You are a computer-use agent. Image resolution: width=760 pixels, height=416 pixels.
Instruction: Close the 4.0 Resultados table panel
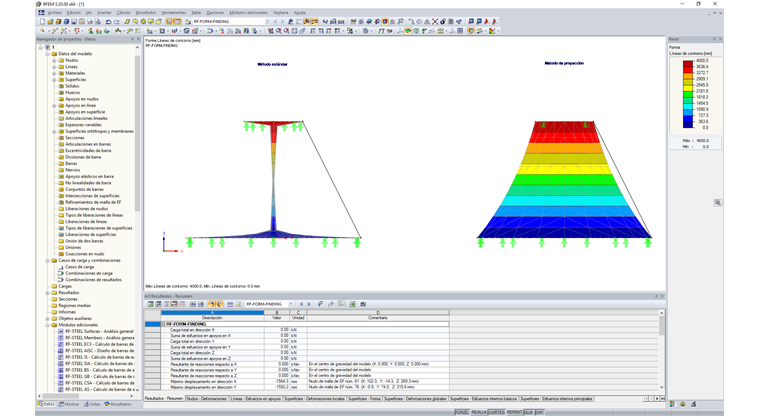tap(662, 296)
